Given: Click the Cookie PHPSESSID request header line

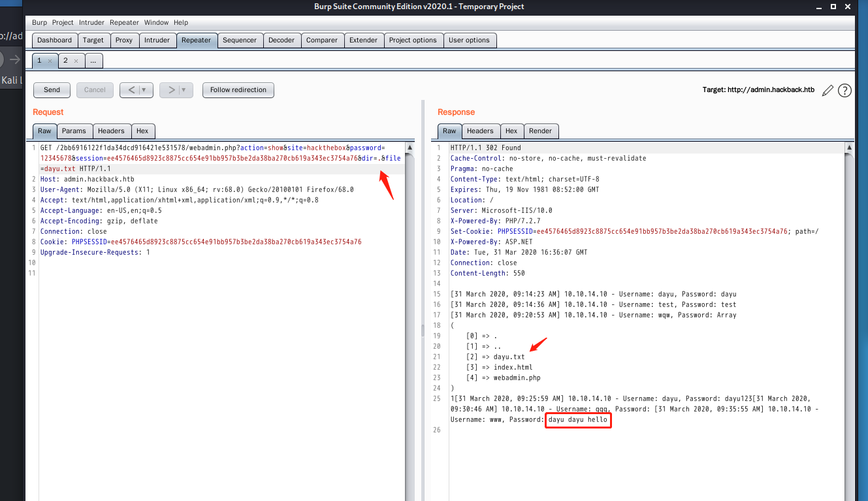Looking at the screenshot, I should 201,242.
